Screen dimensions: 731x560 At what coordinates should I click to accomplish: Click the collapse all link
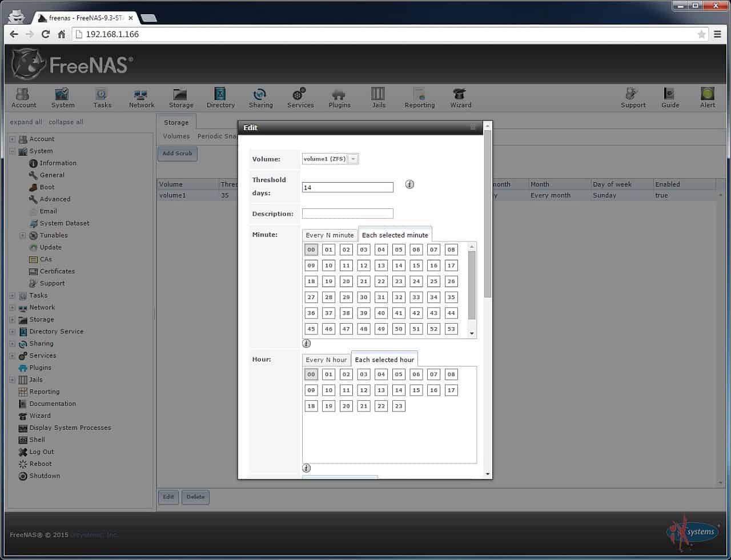pos(66,122)
